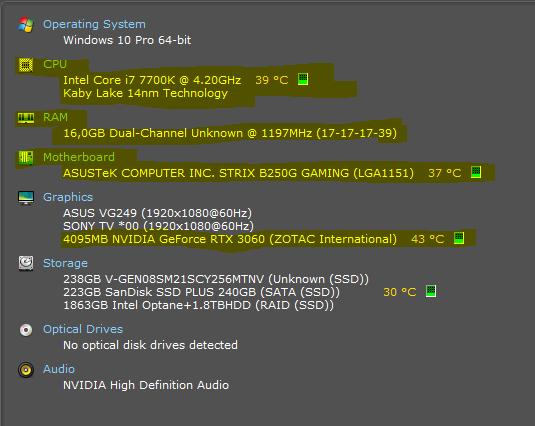535x426 pixels.
Task: Open the Motherboard section link
Action: 79,157
